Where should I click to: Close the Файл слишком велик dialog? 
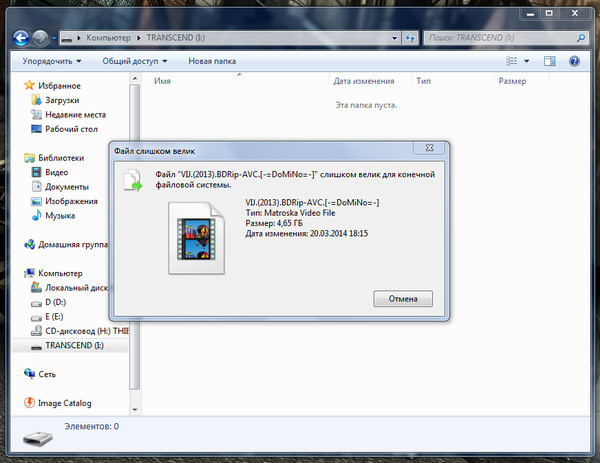[429, 148]
